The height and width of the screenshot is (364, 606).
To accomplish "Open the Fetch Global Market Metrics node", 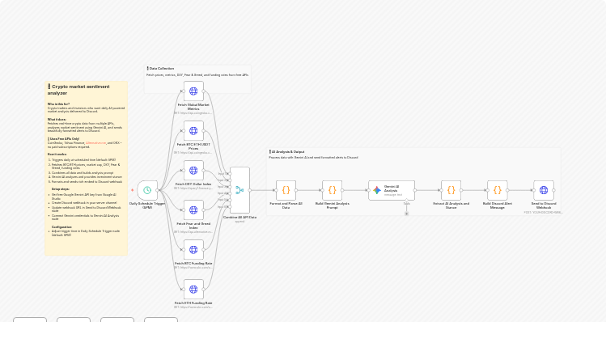I will [193, 91].
